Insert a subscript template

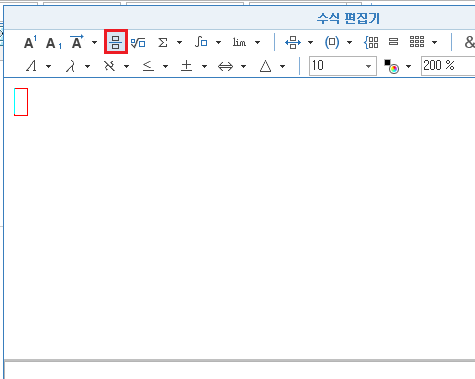point(53,43)
